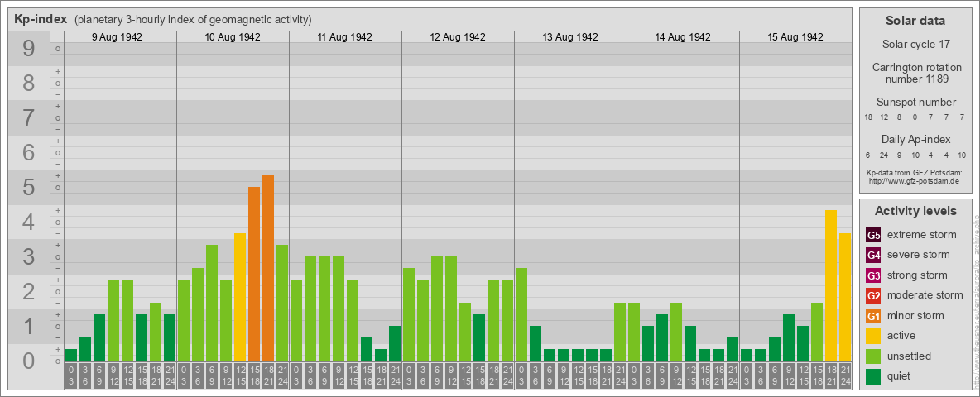Click the 9-12 green bar on 14 Aug
This screenshot has height=397, width=980.
[x=676, y=332]
